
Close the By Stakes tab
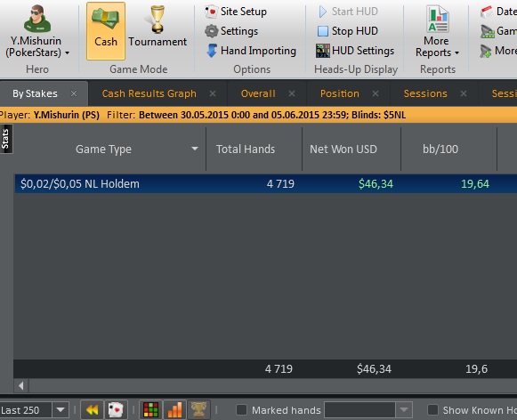74,93
